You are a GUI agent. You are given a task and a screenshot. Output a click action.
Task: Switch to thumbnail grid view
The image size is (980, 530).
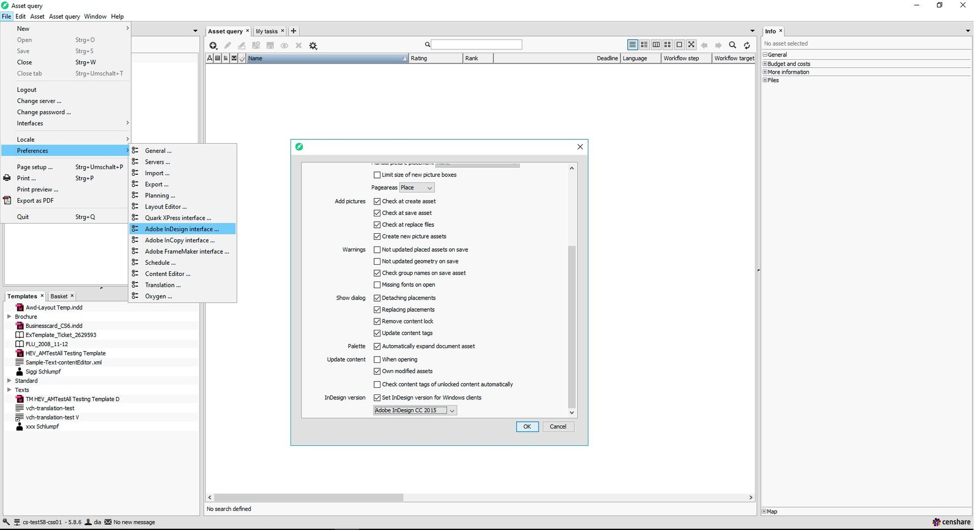point(667,45)
